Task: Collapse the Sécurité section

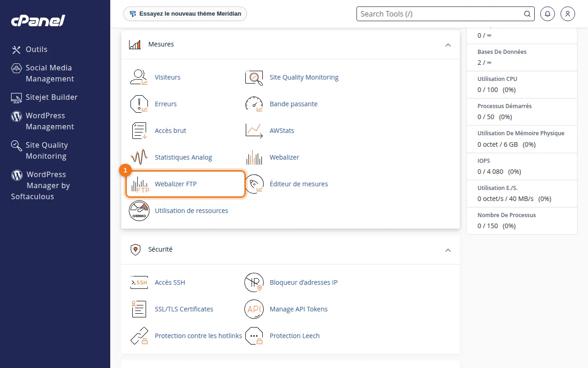Action: pyautogui.click(x=448, y=250)
